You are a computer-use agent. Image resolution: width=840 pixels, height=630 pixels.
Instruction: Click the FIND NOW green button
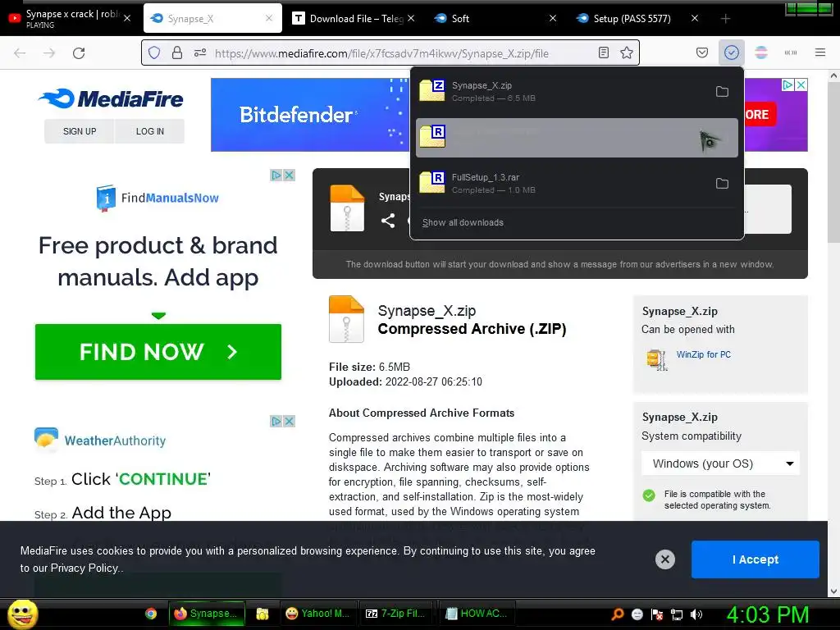coord(158,352)
